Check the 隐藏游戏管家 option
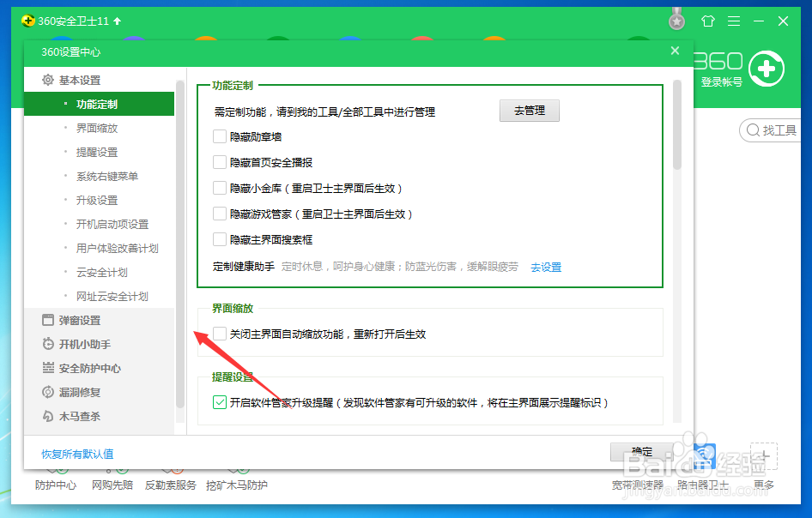Screen dimensions: 812x518 (220, 214)
